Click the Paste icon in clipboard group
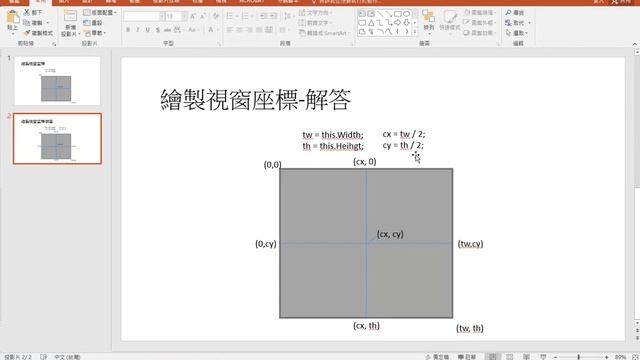The height and width of the screenshot is (360, 640). coord(13,18)
